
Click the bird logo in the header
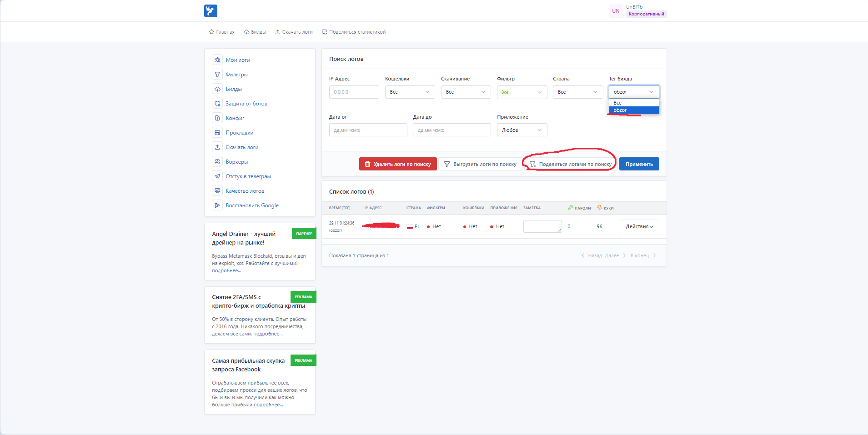pos(211,11)
